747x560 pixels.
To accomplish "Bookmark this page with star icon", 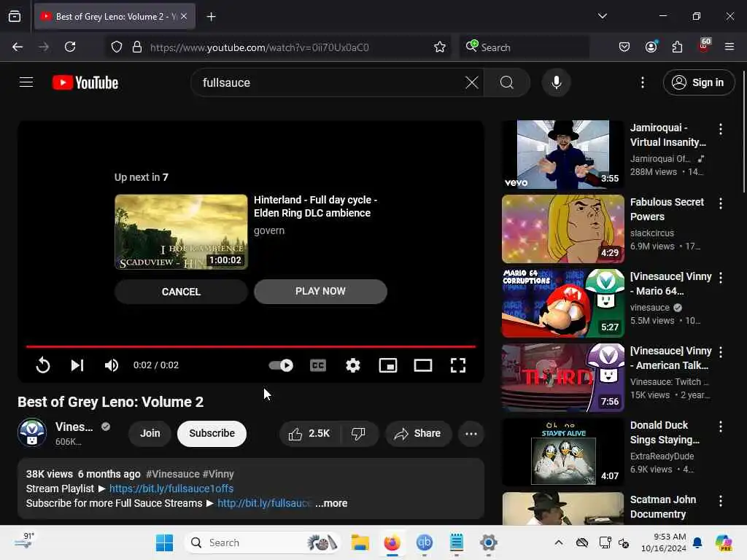I will (440, 47).
